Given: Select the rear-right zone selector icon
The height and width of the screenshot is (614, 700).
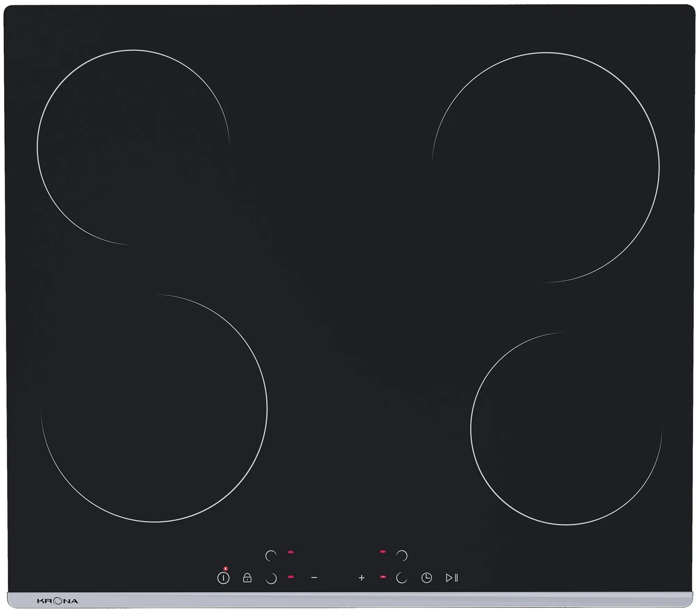Looking at the screenshot, I should tap(402, 556).
